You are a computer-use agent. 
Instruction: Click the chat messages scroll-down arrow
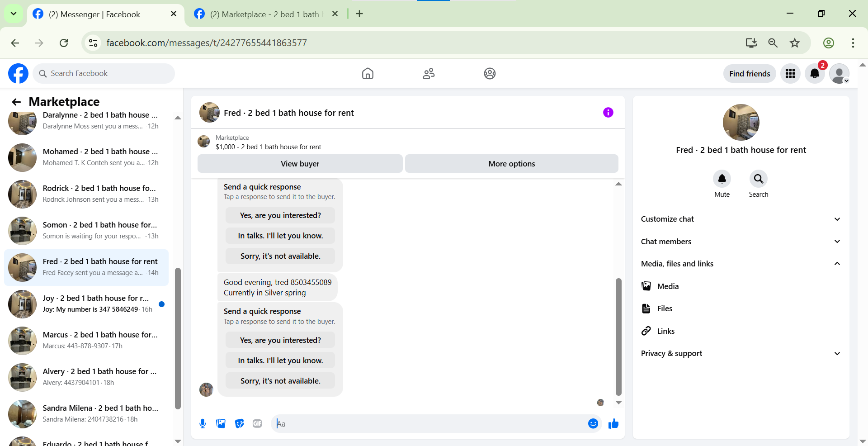click(618, 403)
